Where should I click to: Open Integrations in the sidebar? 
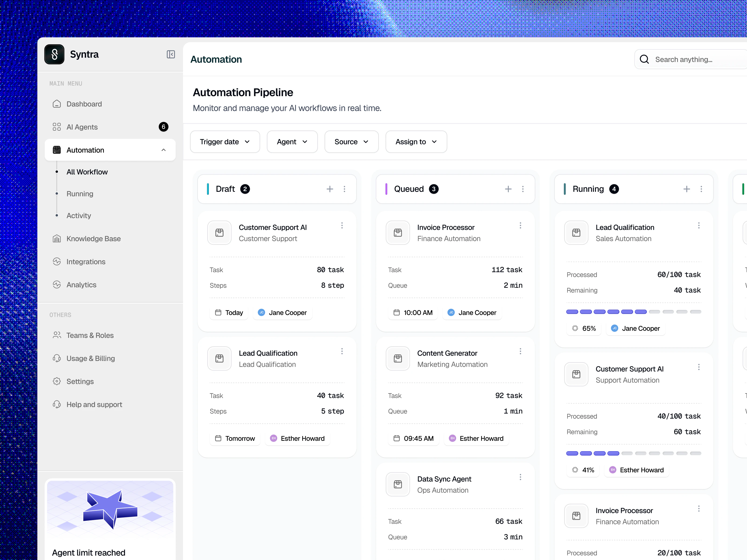coord(110,262)
